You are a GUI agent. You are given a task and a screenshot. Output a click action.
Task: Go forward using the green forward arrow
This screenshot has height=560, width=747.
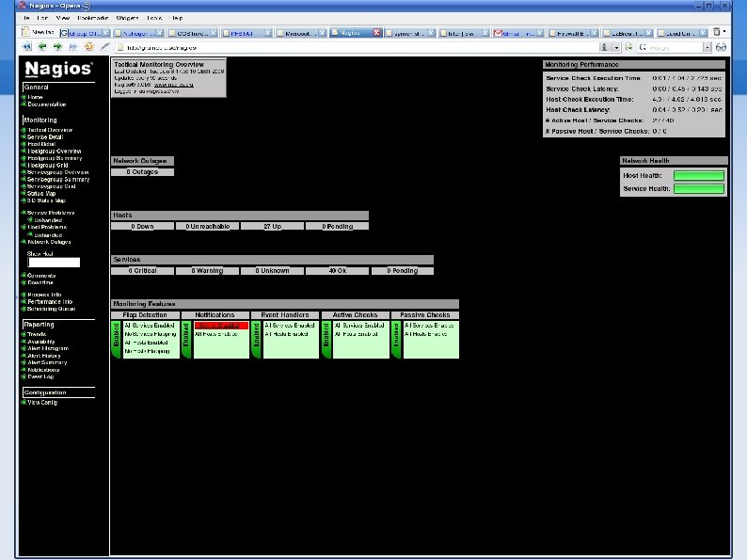click(x=57, y=47)
